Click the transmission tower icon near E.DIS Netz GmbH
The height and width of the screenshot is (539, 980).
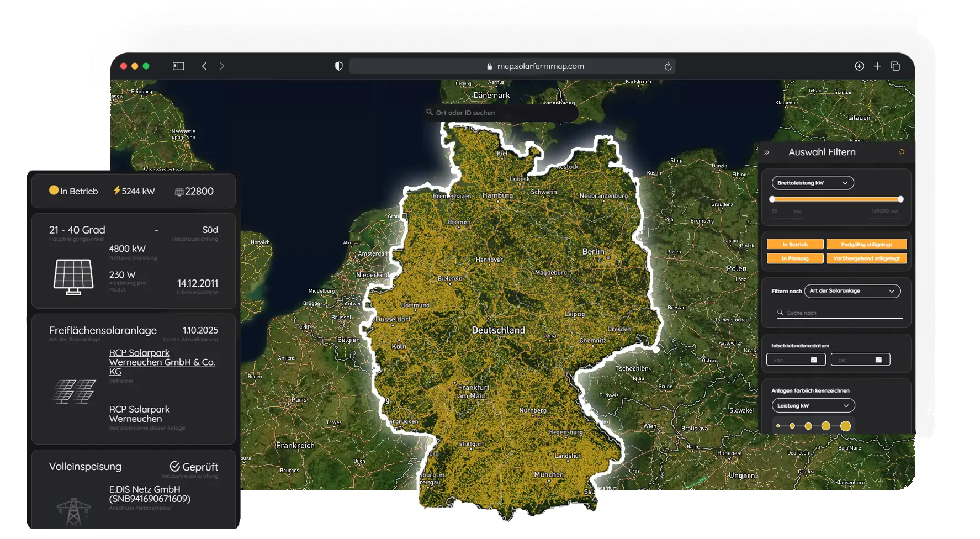[75, 511]
